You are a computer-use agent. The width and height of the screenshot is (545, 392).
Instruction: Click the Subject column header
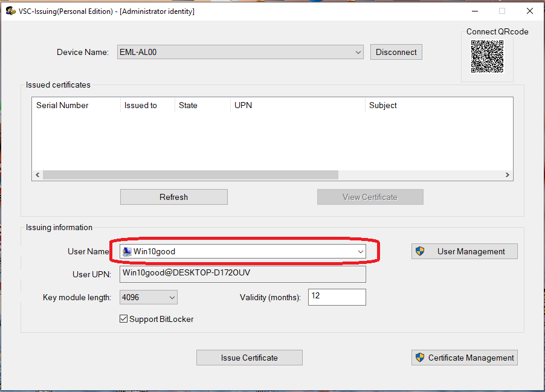coord(383,106)
